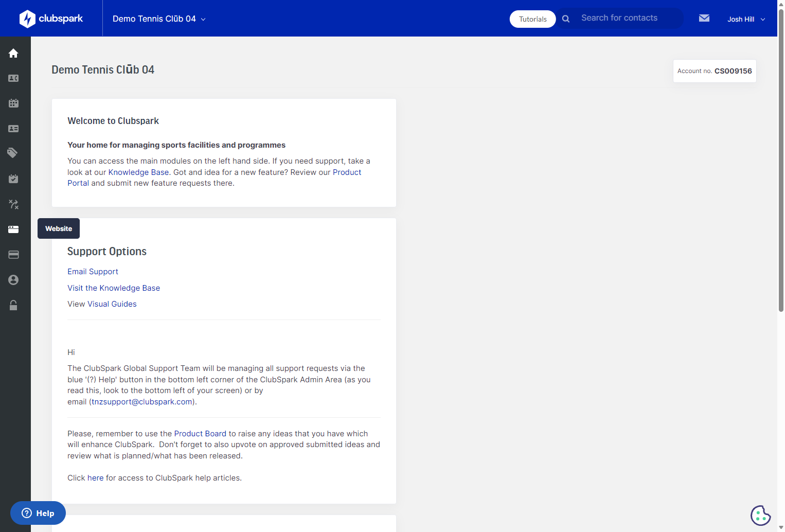
Task: Open the Knowledge Base link in welcome text
Action: pos(138,172)
